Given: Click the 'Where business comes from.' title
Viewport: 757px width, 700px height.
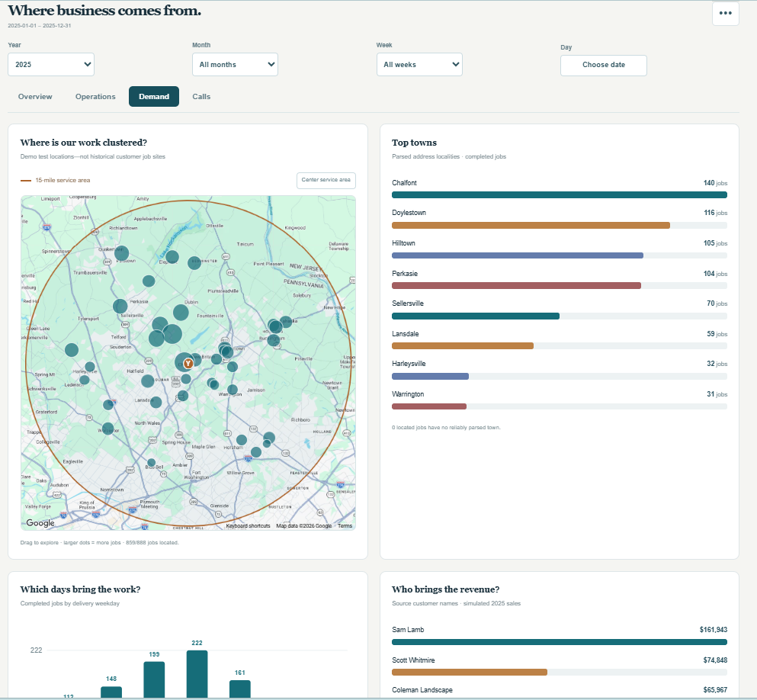Looking at the screenshot, I should click(x=104, y=10).
